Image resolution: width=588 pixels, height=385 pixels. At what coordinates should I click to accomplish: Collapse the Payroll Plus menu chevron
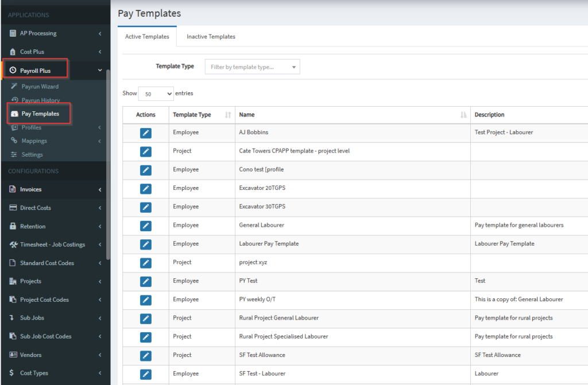(100, 71)
